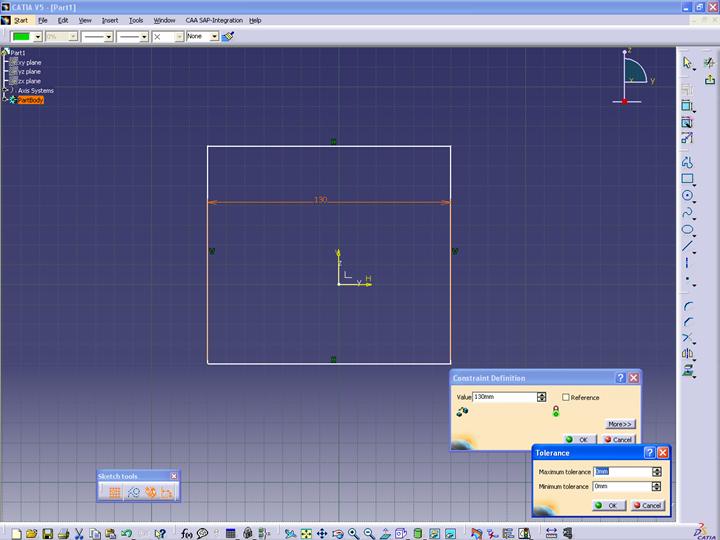Click the Undo icon

(x=126, y=534)
